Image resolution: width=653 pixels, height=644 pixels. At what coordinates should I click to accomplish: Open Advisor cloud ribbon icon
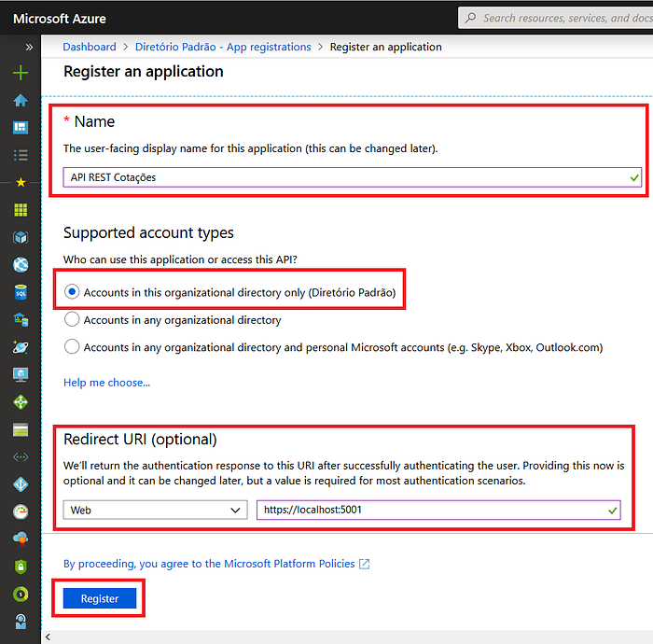(x=21, y=539)
